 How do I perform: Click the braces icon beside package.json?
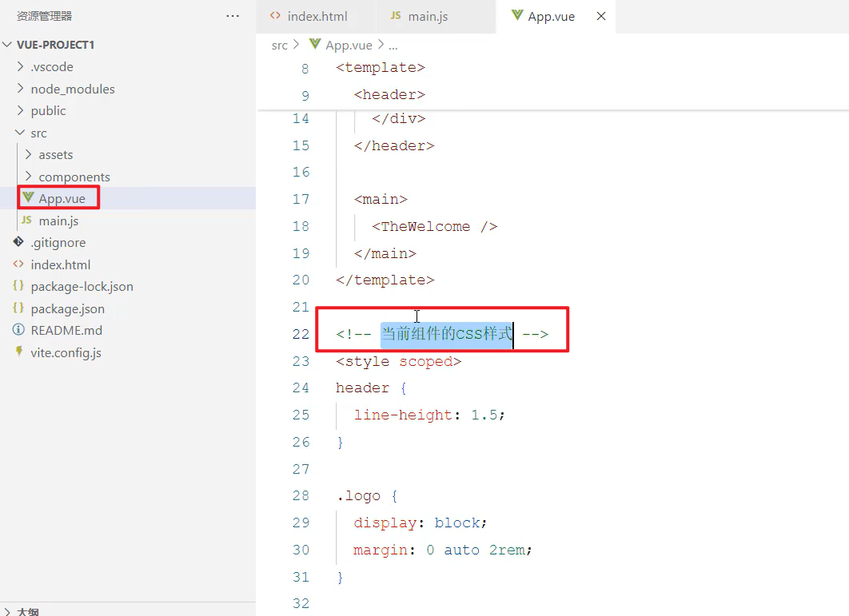18,308
